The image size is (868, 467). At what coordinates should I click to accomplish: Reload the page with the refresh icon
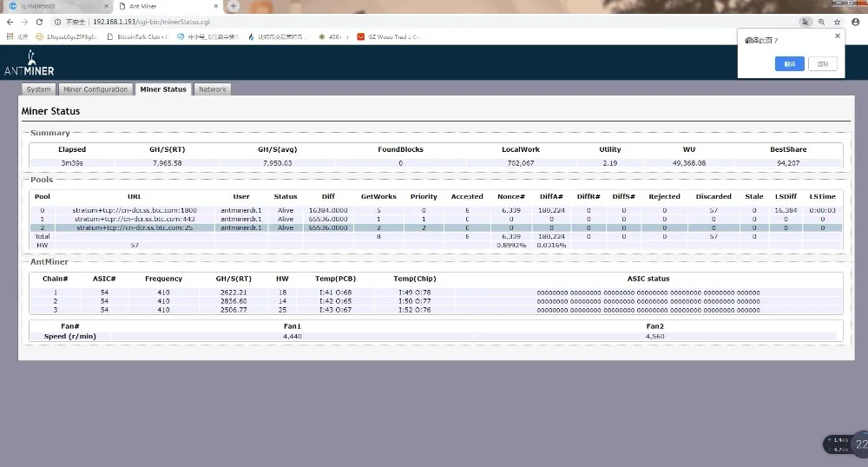point(41,22)
